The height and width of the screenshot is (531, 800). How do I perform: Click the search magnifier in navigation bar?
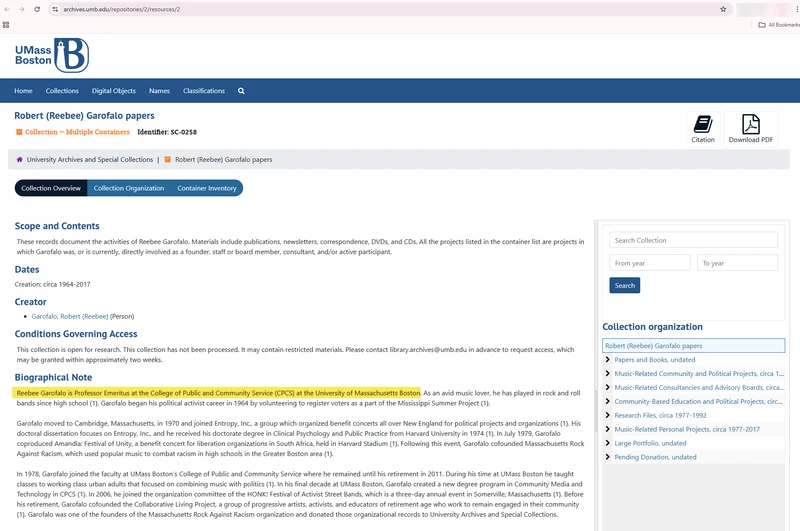(x=241, y=91)
